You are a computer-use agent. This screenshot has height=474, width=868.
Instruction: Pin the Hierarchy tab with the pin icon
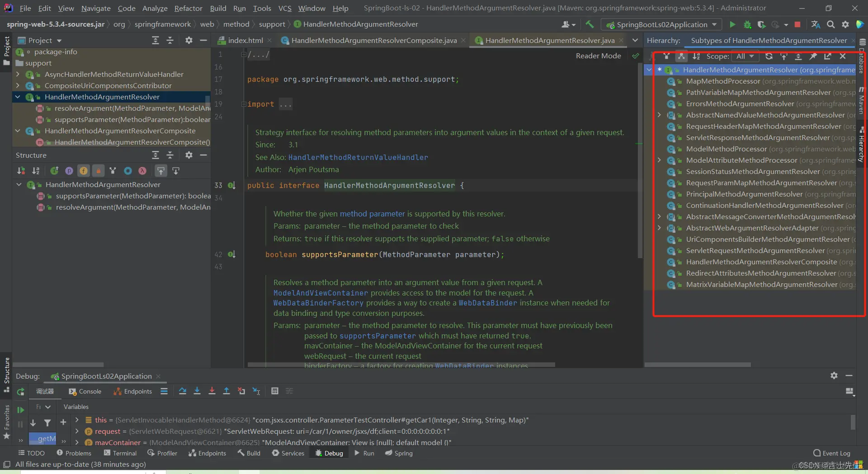[x=813, y=56]
